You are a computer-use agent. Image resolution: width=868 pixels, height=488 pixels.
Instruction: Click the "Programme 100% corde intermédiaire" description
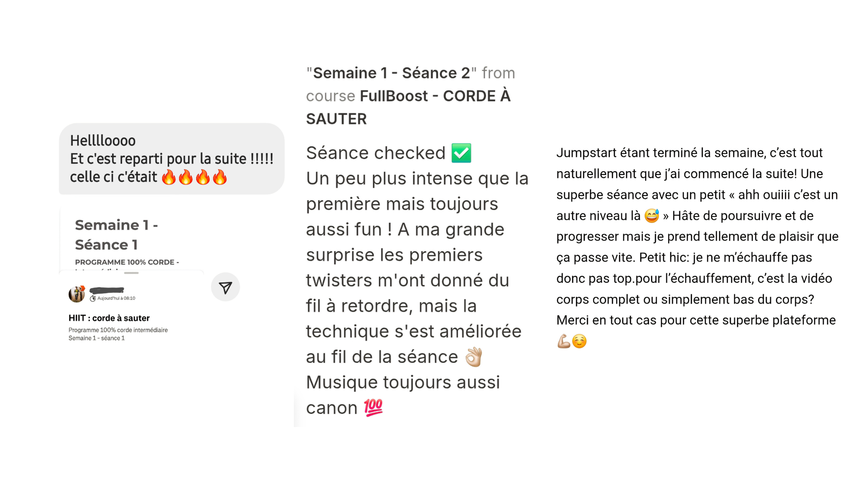(118, 330)
